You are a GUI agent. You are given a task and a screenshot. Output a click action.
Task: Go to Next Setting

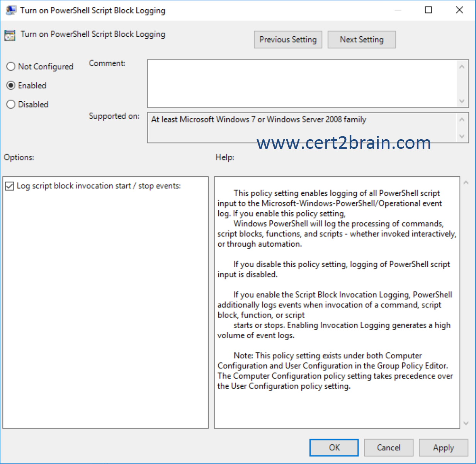click(x=362, y=39)
